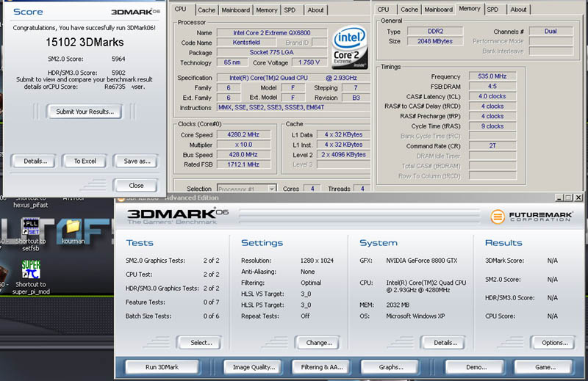
Task: Open score Details in Score dialog
Action: point(35,161)
